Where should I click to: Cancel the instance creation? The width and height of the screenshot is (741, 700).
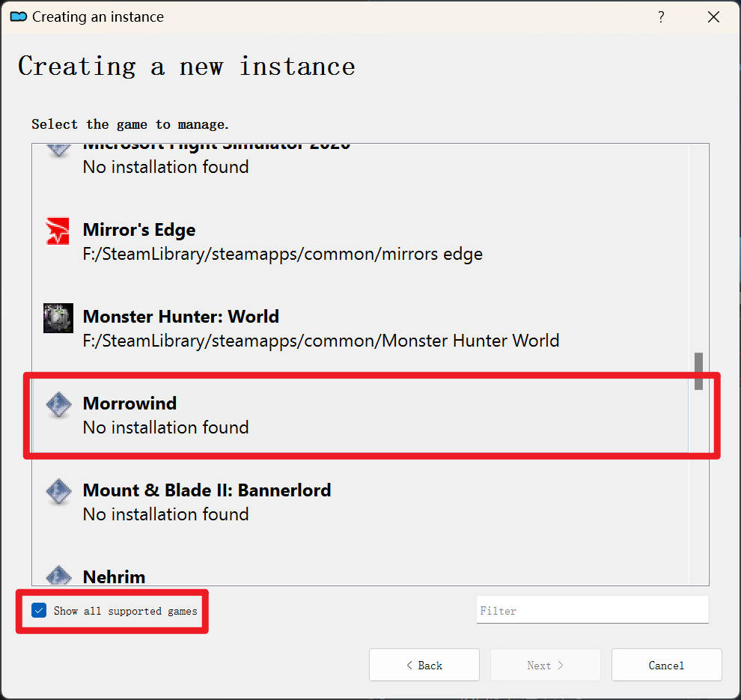tap(666, 665)
